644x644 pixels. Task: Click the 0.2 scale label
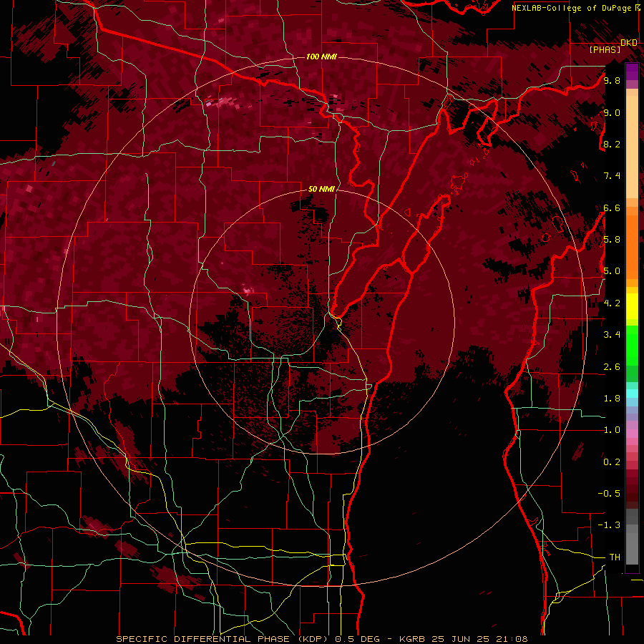[612, 462]
